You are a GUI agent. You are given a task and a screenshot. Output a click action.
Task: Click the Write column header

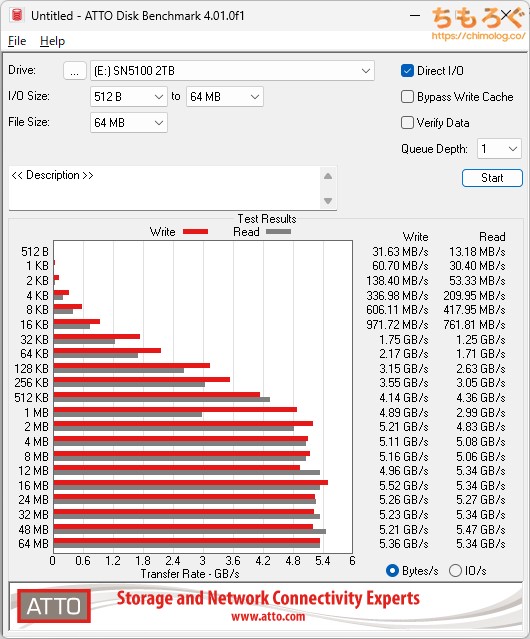point(416,237)
